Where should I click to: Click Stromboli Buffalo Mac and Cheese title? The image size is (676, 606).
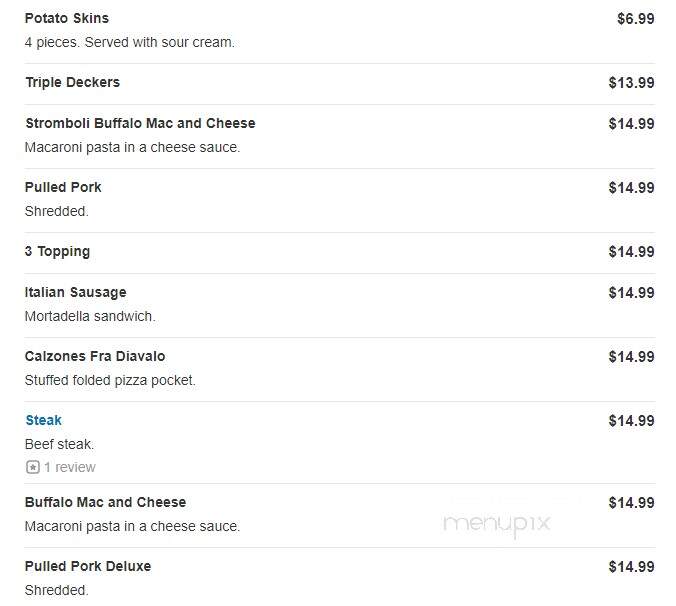pyautogui.click(x=141, y=123)
